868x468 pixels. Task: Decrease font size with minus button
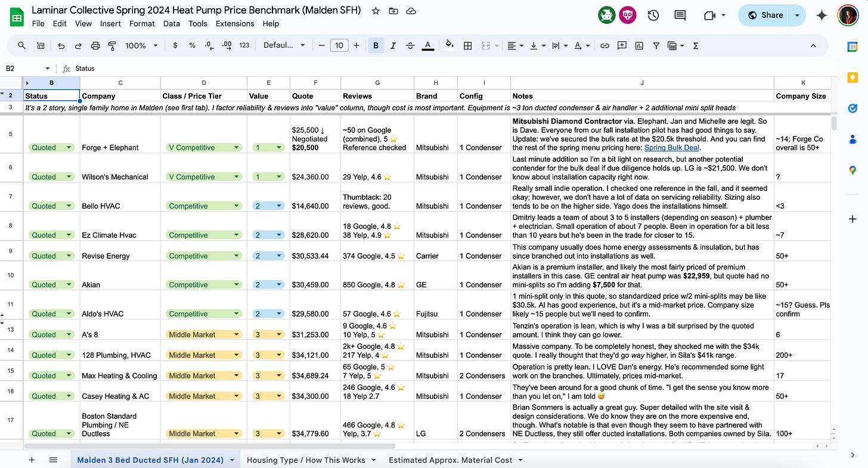tap(322, 45)
